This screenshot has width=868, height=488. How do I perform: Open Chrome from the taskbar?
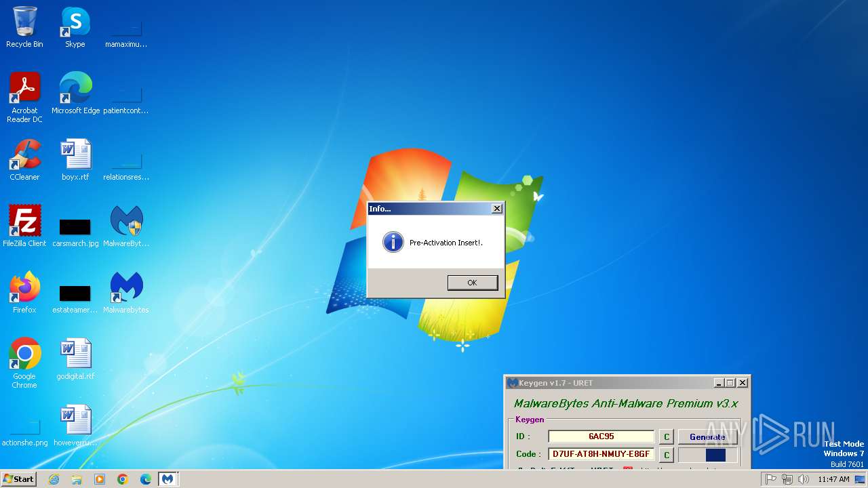123,479
